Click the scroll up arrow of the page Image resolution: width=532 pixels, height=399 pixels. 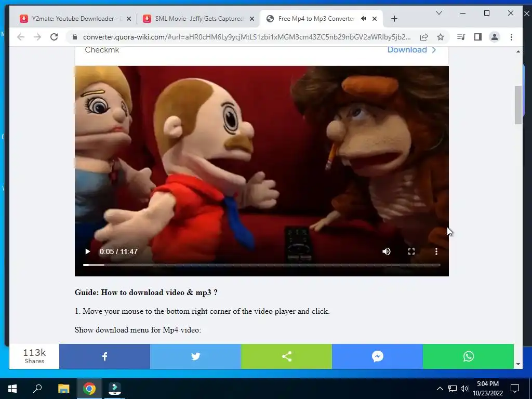click(x=518, y=51)
